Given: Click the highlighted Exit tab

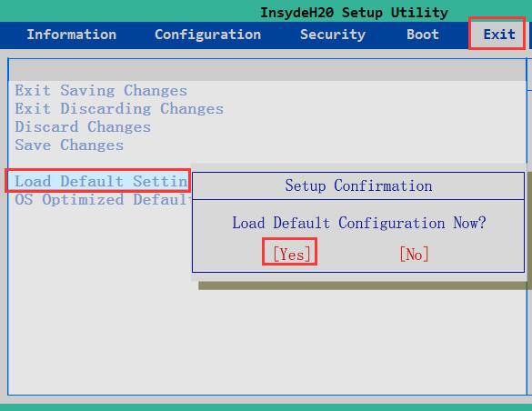Looking at the screenshot, I should [497, 34].
